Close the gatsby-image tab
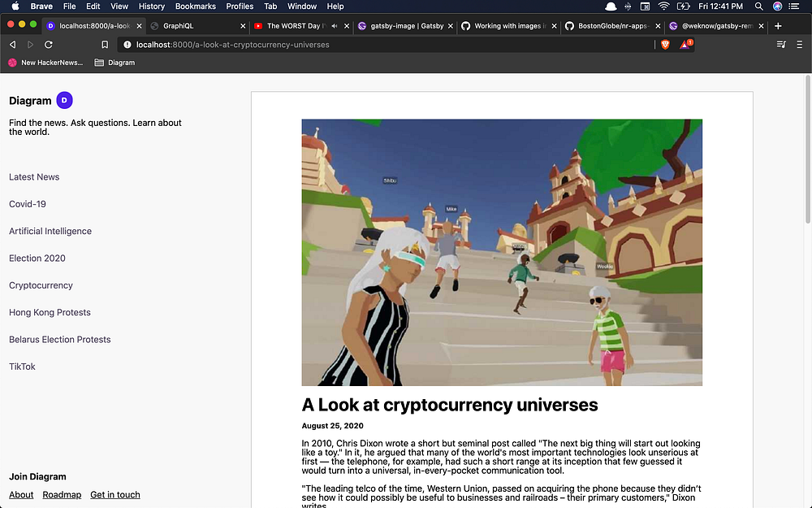Image resolution: width=812 pixels, height=508 pixels. pos(451,26)
